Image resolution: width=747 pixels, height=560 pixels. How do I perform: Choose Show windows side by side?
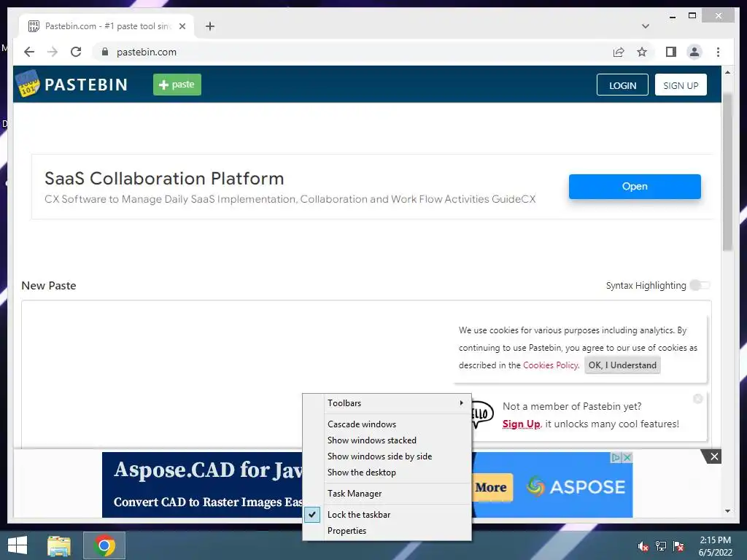pyautogui.click(x=387, y=456)
